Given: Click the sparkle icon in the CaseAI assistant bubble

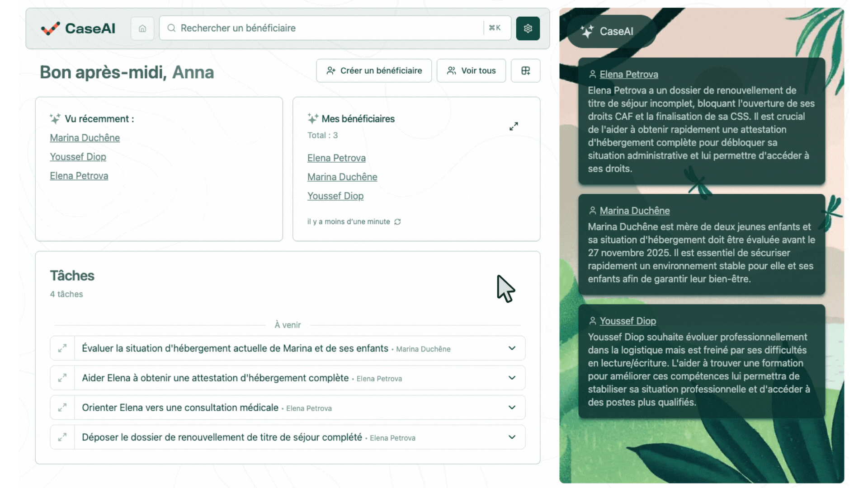Looking at the screenshot, I should tap(588, 32).
